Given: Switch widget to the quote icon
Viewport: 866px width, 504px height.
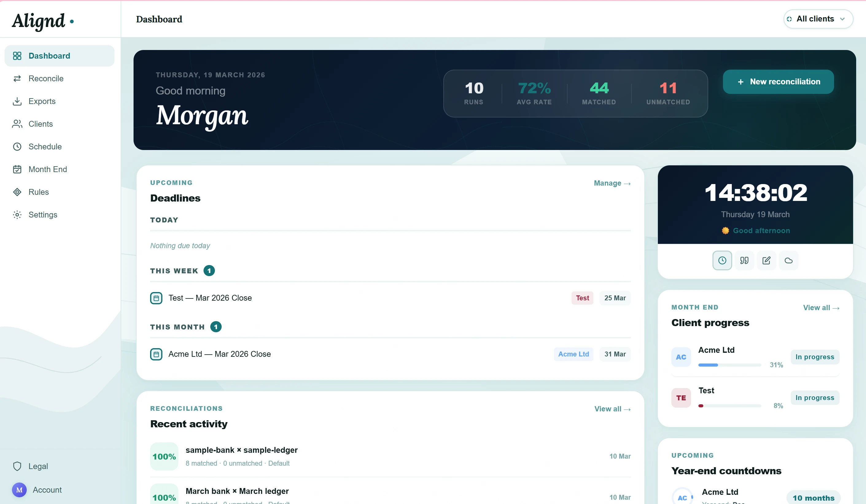Looking at the screenshot, I should click(744, 260).
